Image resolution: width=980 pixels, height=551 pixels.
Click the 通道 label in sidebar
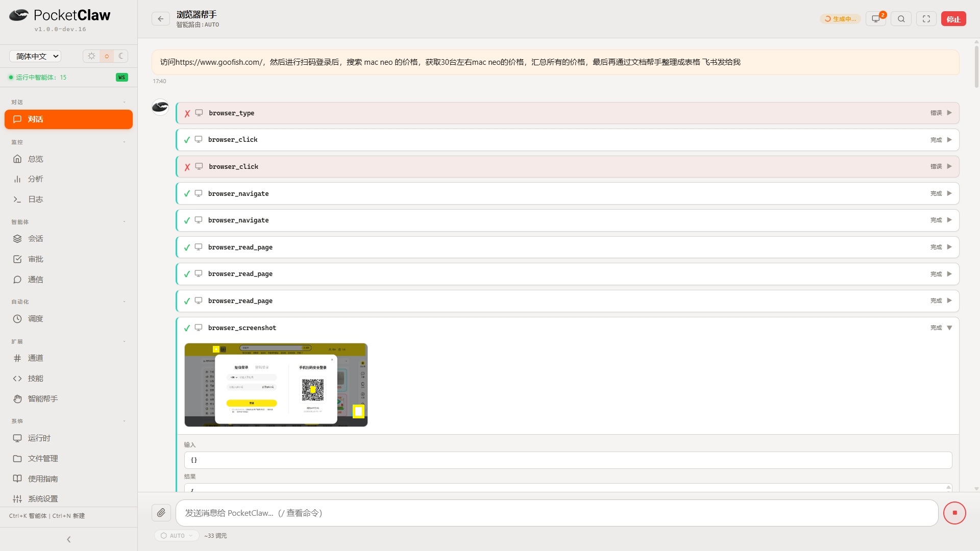tap(36, 358)
